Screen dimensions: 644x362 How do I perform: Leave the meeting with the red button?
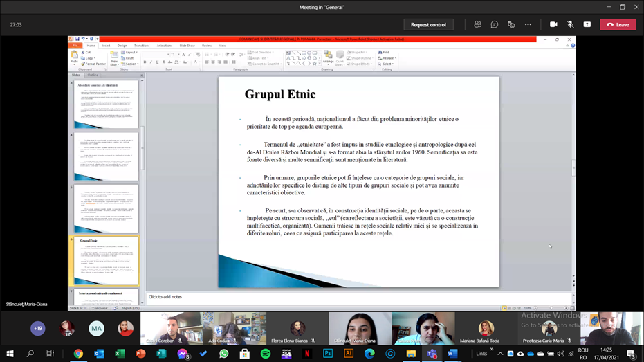tap(618, 24)
